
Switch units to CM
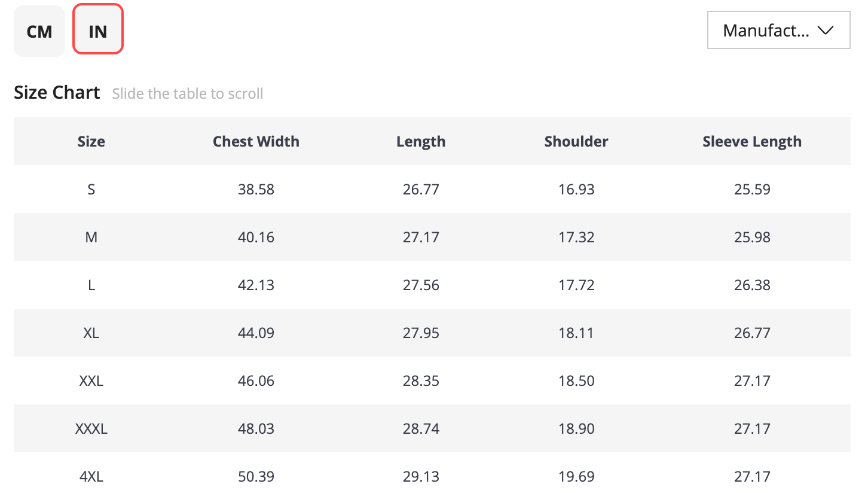tap(39, 31)
